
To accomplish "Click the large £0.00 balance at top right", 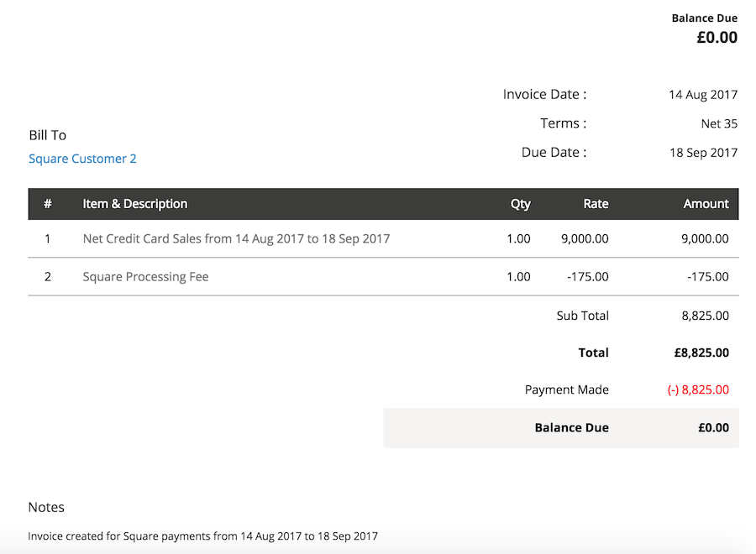I will 717,37.
